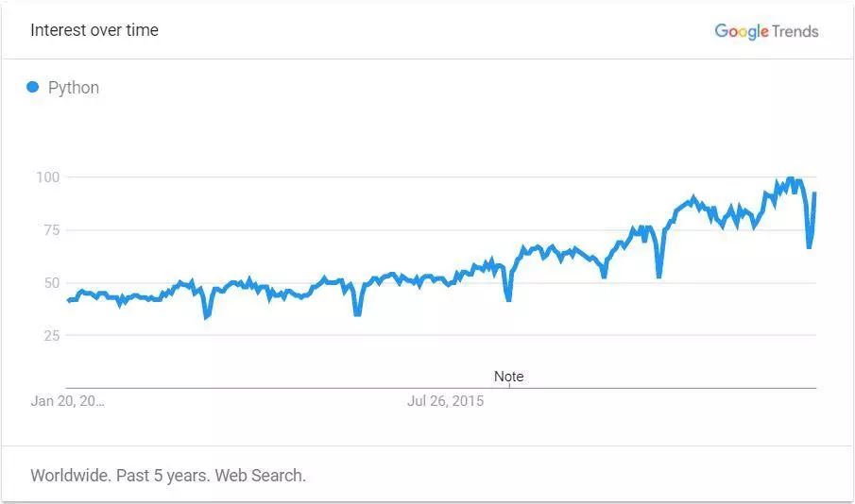Click the Interest over time heading

pos(94,30)
